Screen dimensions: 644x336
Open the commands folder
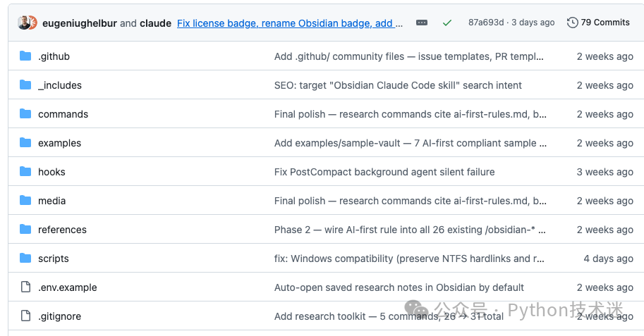click(x=63, y=114)
